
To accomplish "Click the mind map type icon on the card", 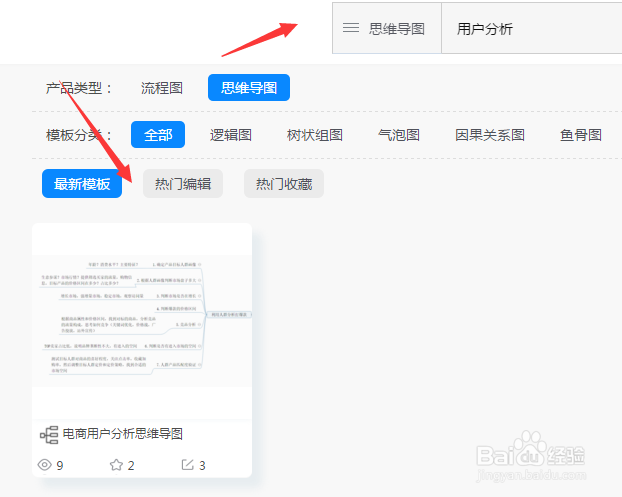I will pyautogui.click(x=49, y=435).
